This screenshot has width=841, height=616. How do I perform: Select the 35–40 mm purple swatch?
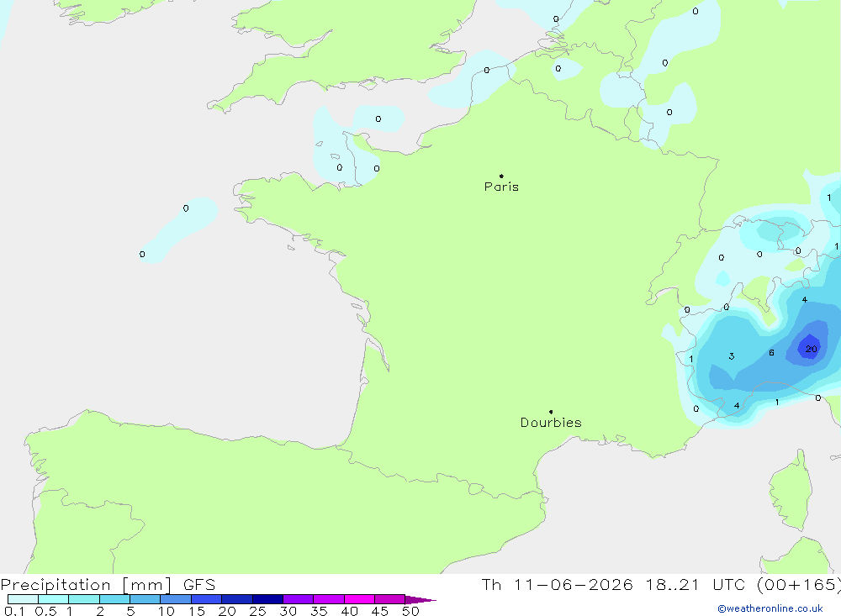328,599
